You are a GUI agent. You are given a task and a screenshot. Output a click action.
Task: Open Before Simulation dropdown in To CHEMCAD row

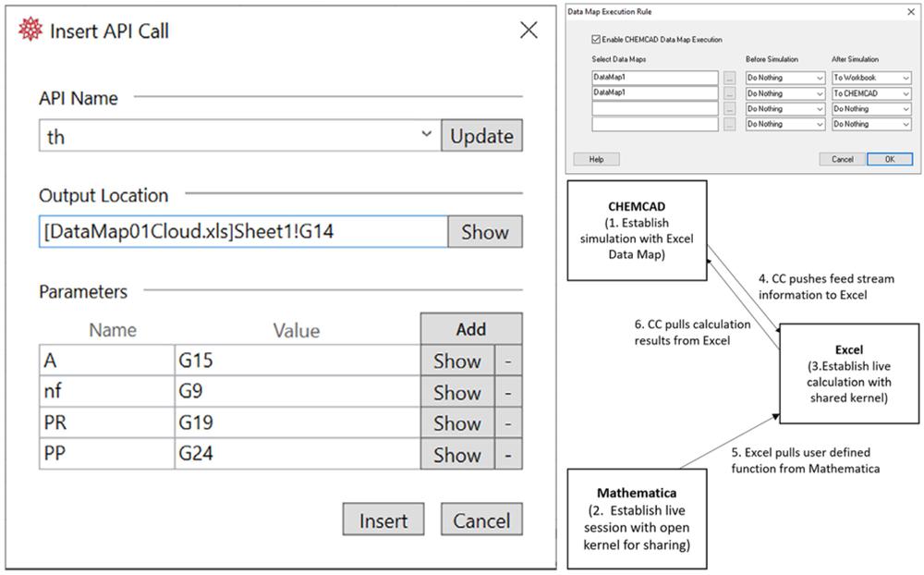(784, 93)
